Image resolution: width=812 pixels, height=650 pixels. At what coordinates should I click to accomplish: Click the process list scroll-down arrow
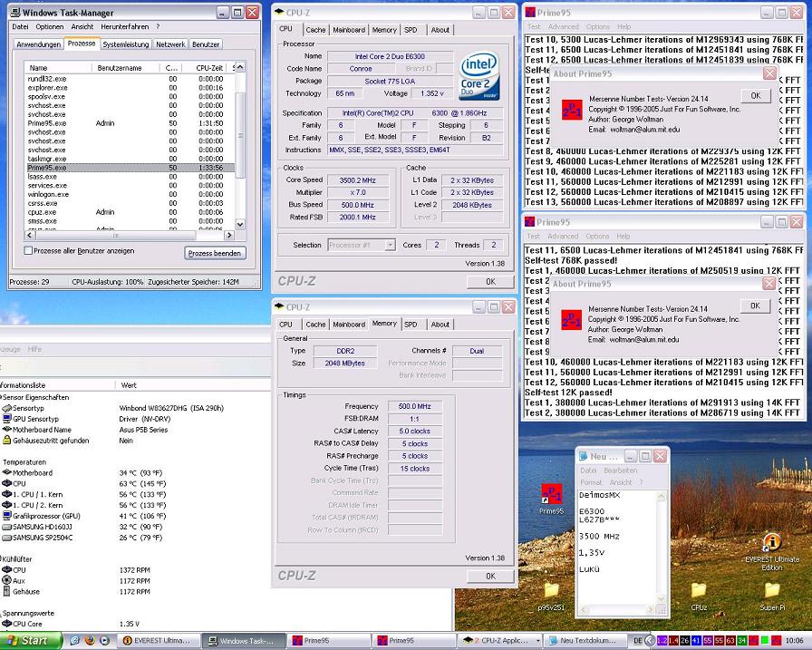click(240, 224)
